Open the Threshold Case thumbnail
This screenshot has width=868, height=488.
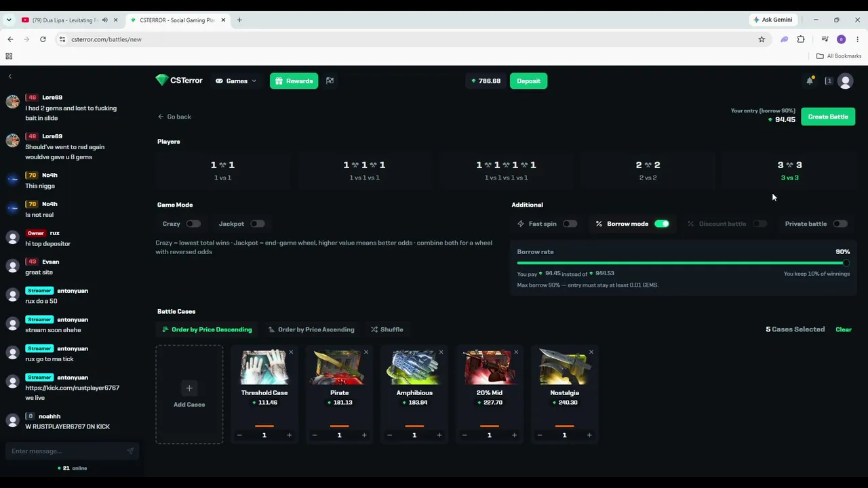point(264,367)
